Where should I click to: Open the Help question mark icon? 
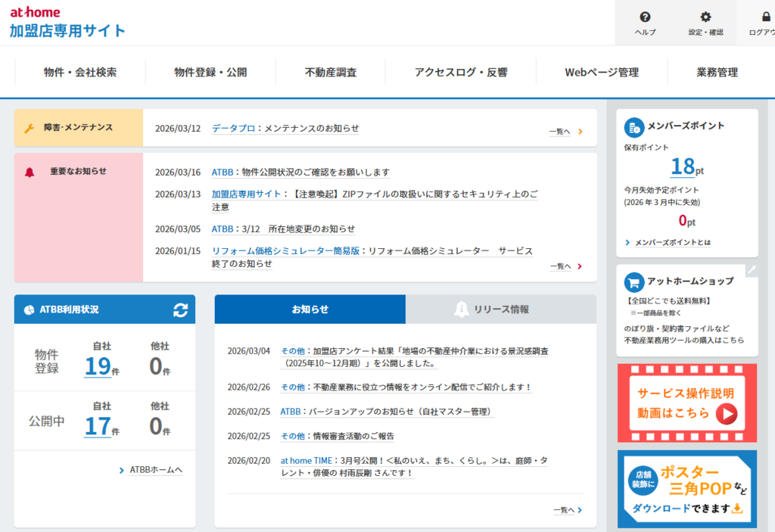click(x=645, y=17)
